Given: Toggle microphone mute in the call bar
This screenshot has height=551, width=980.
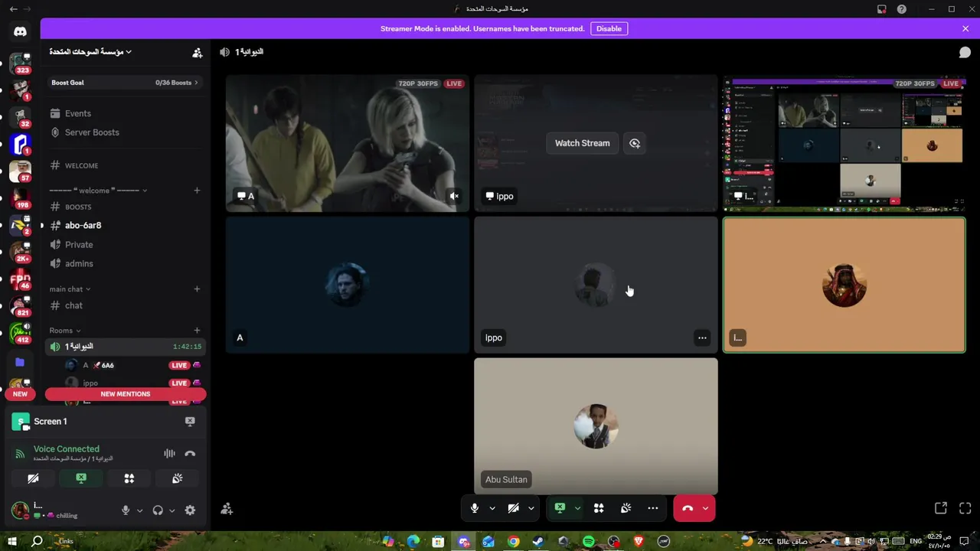Looking at the screenshot, I should coord(475,508).
